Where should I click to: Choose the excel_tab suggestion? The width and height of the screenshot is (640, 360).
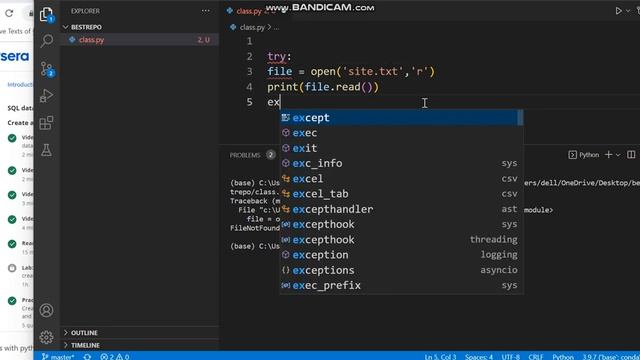point(401,194)
